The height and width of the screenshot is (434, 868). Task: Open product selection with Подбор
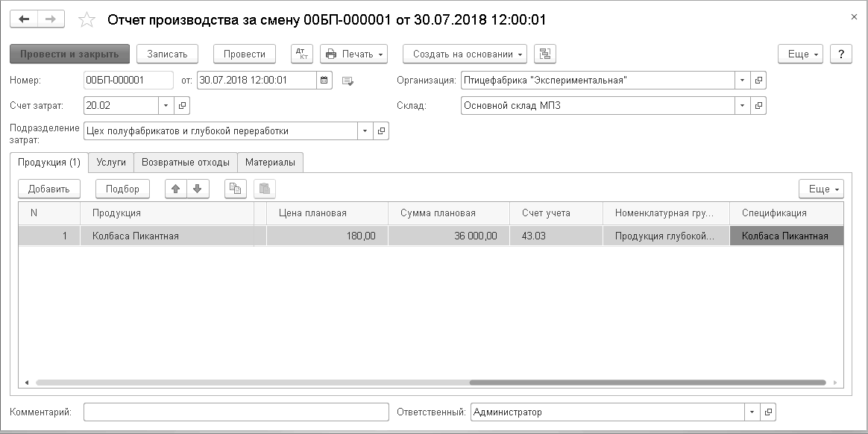pos(123,189)
